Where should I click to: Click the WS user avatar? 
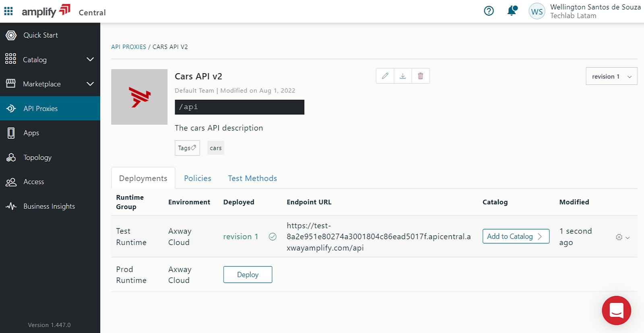tap(537, 11)
